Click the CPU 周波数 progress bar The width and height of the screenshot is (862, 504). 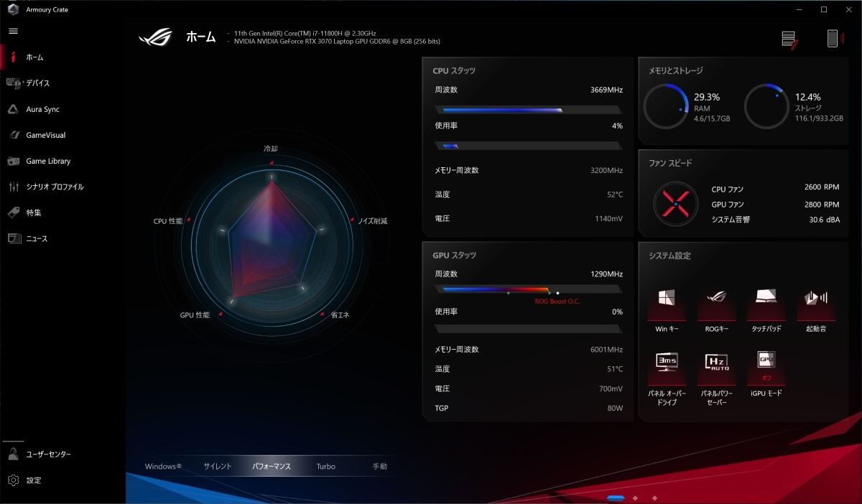pyautogui.click(x=527, y=110)
